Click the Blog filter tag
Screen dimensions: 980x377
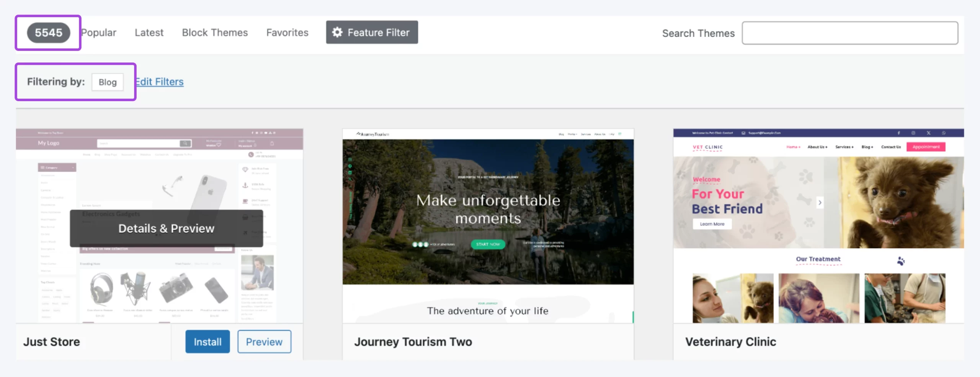(x=108, y=82)
